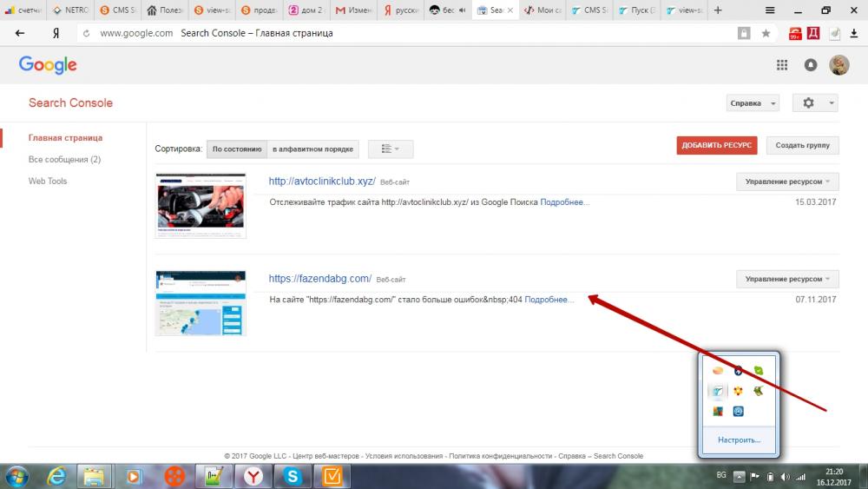Click the red mail extension icon with 99+ badge
The height and width of the screenshot is (489, 868).
[x=795, y=34]
